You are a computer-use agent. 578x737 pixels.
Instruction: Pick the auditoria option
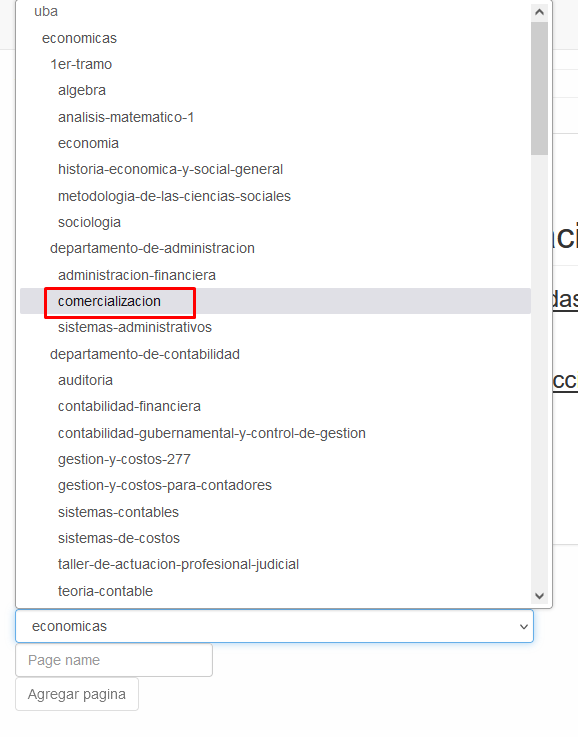click(275, 380)
